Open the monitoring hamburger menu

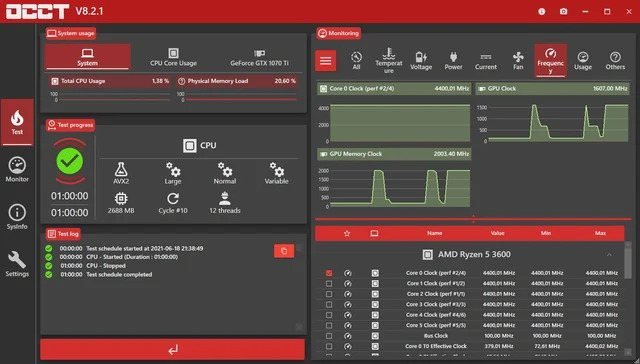(x=325, y=61)
